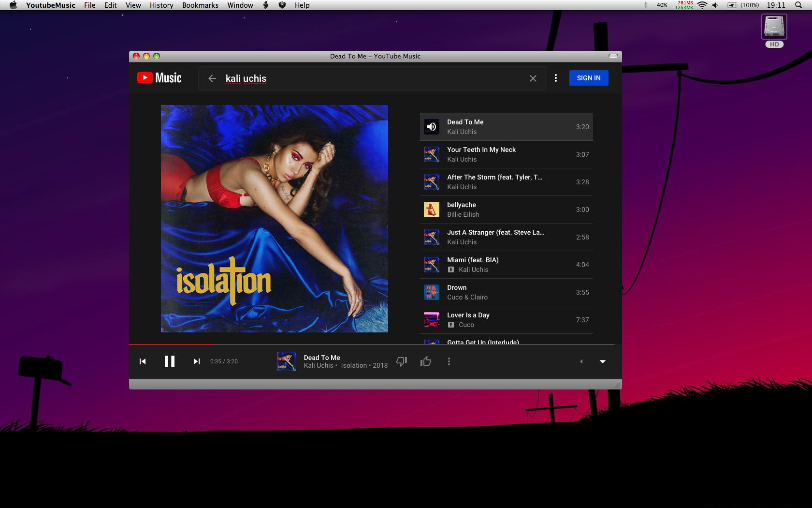Open the Apple menu
The width and height of the screenshot is (812, 508).
[x=13, y=5]
